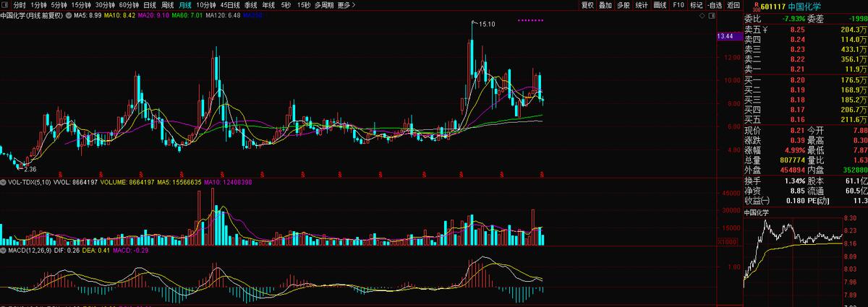Open F10 company info
868x307 pixels.
pyautogui.click(x=678, y=4)
